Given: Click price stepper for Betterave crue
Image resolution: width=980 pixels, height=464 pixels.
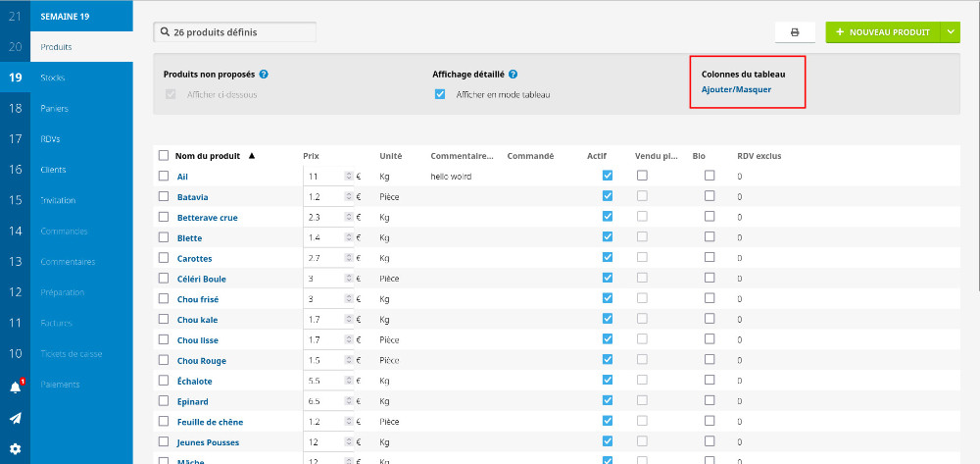Looking at the screenshot, I should [348, 217].
